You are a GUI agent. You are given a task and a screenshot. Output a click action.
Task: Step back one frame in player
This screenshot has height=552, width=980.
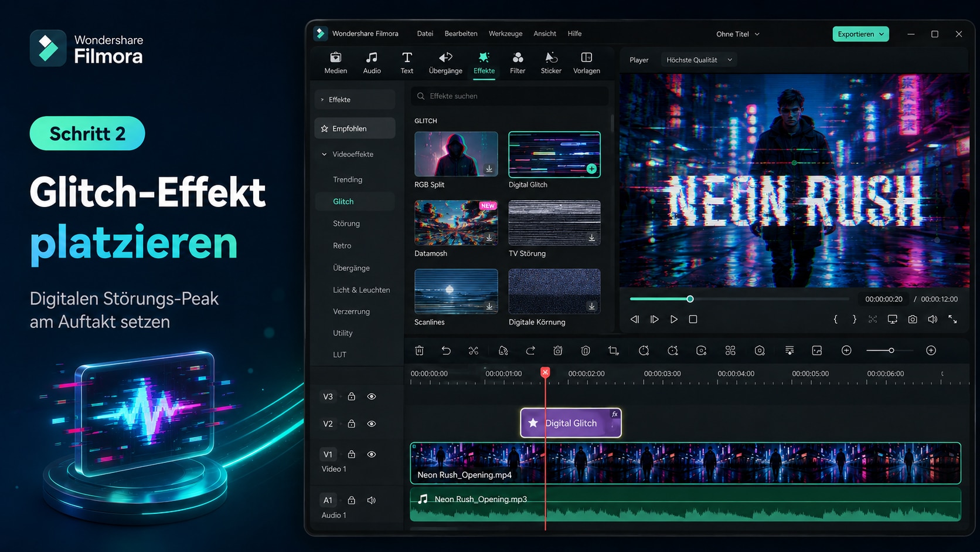click(x=634, y=319)
